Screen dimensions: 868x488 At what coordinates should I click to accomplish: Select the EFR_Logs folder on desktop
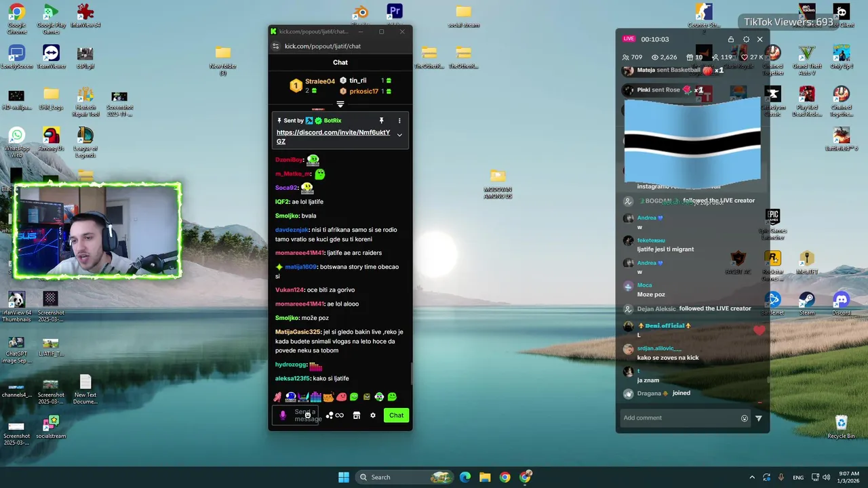click(x=51, y=98)
